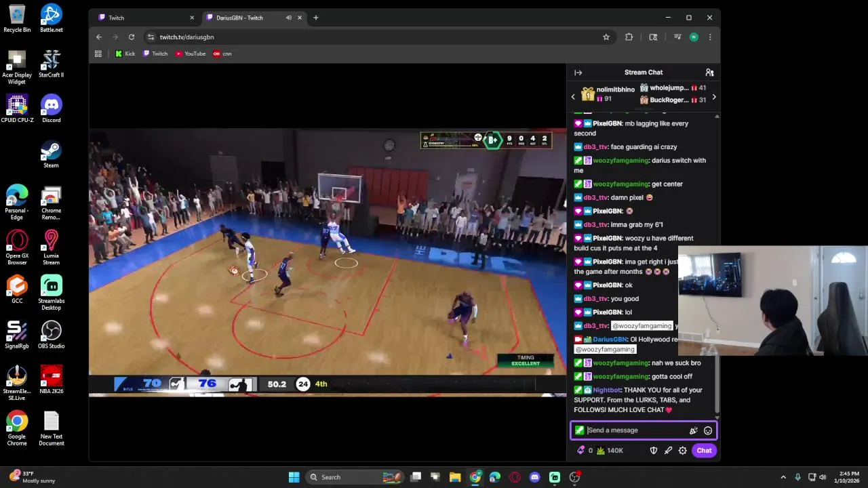The image size is (868, 488).
Task: Toggle microphone icon in system tray
Action: click(797, 477)
